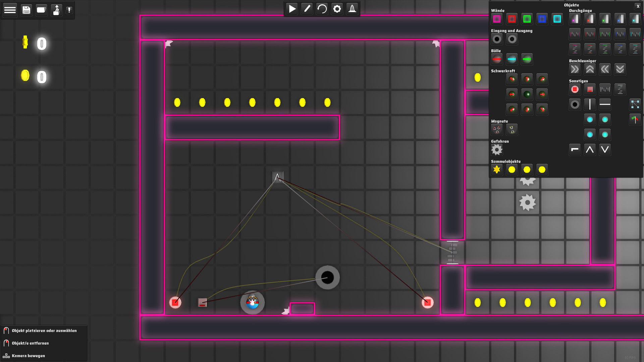The height and width of the screenshot is (362, 644).
Task: Select the right-facing Beschleuniger accelerator
Action: 575,69
